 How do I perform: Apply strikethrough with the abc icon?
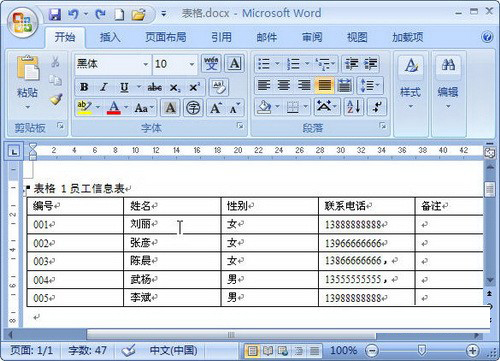pyautogui.click(x=155, y=87)
